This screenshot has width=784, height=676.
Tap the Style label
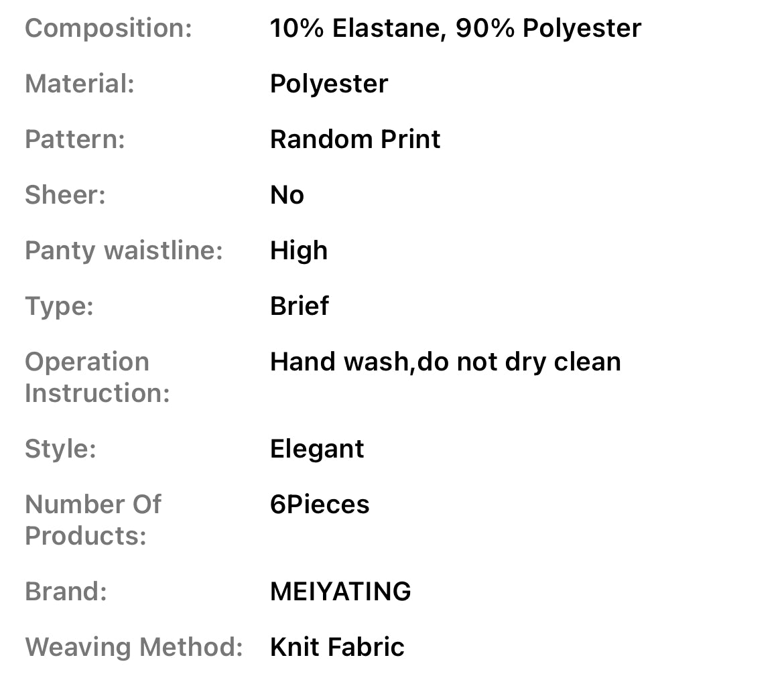click(x=60, y=449)
